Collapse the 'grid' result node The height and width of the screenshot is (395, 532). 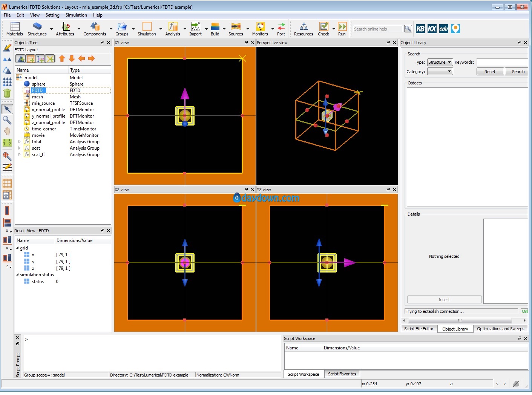click(17, 248)
